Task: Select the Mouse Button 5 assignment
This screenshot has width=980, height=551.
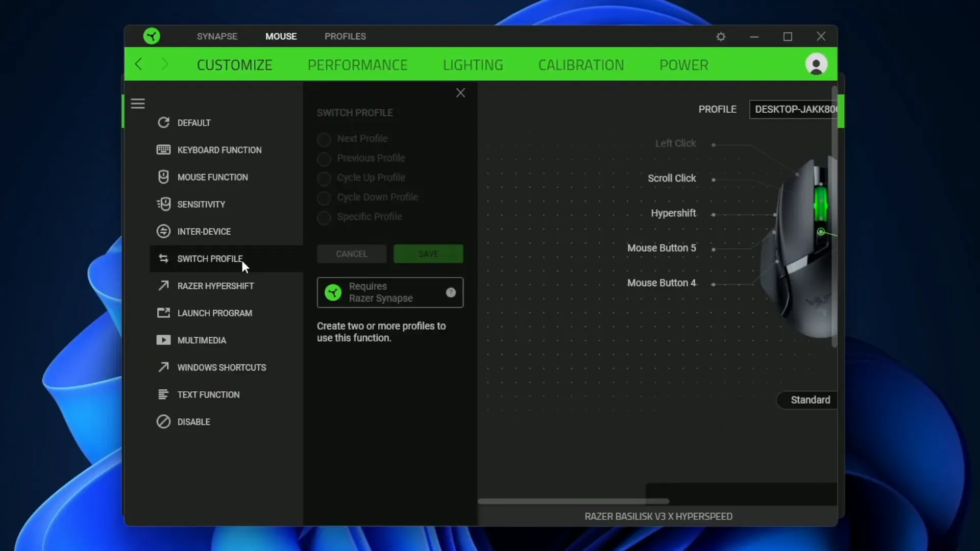Action: 661,248
